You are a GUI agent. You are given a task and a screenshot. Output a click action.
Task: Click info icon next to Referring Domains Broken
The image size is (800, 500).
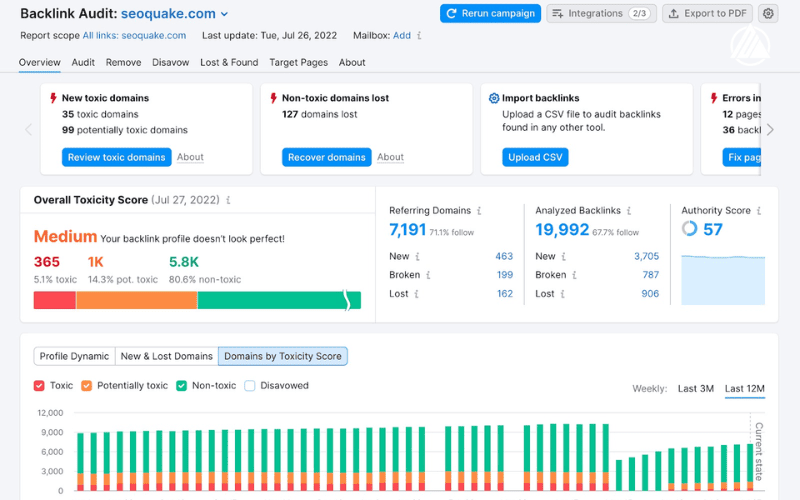pyautogui.click(x=428, y=275)
